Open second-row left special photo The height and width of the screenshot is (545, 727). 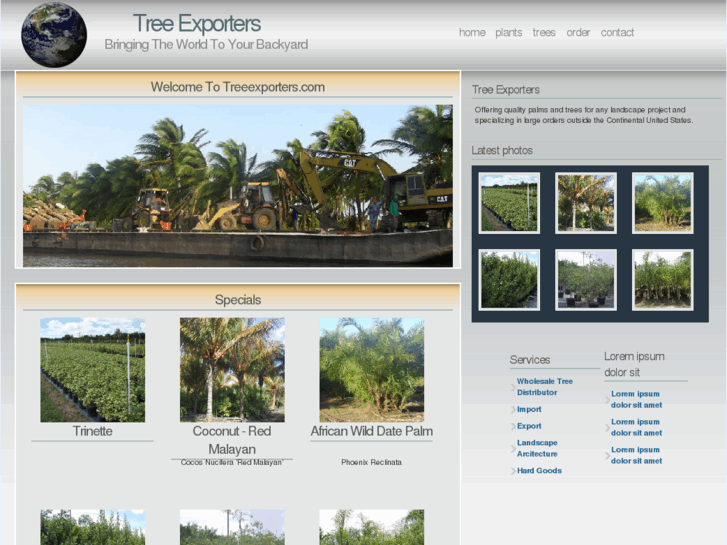pos(93,527)
